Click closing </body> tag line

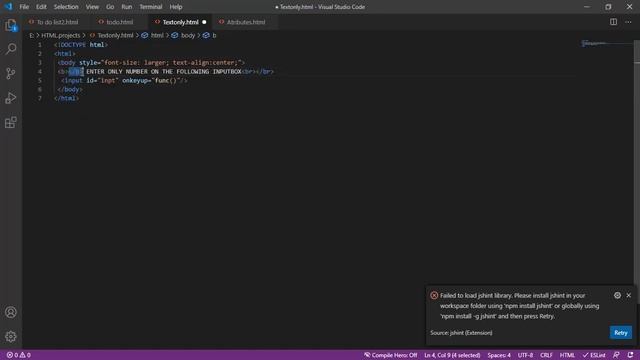[70, 89]
